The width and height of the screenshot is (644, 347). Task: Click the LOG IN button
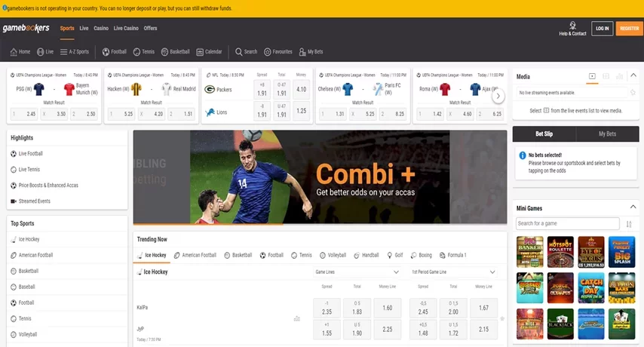[602, 29]
